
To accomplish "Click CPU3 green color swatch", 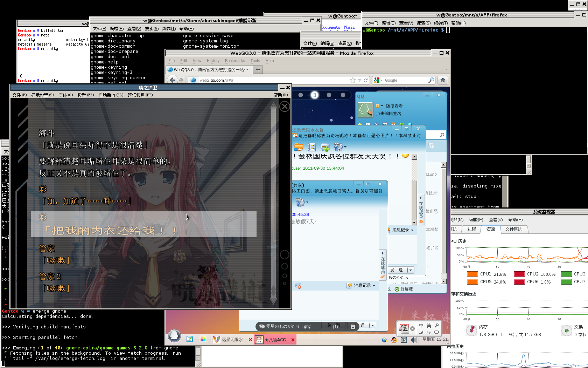I will [x=566, y=274].
